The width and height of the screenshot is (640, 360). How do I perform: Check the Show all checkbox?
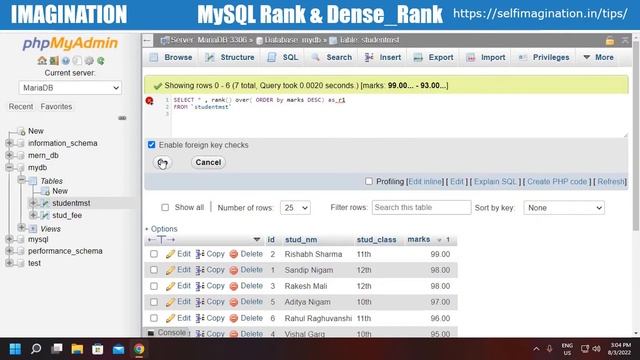click(x=165, y=208)
